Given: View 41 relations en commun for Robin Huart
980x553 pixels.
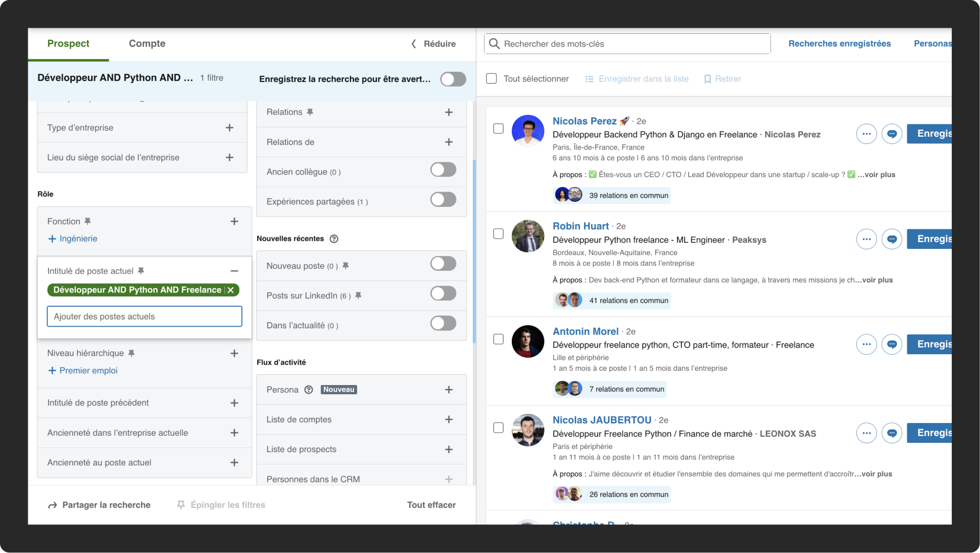Looking at the screenshot, I should click(x=612, y=301).
